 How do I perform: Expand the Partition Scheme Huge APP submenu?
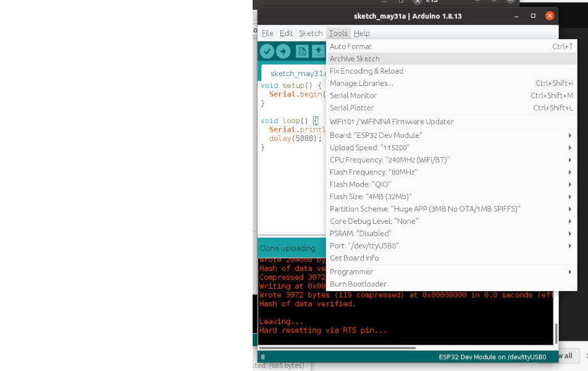pyautogui.click(x=451, y=209)
